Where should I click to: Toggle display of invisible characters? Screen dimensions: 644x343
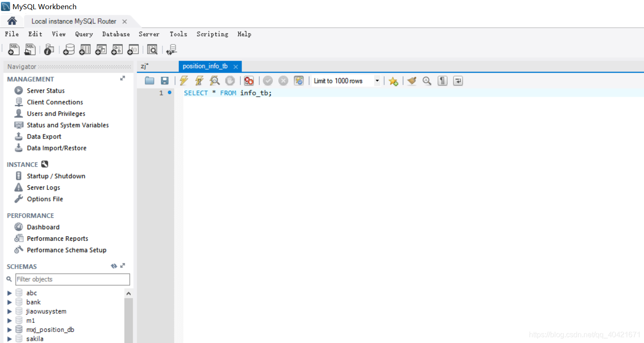pos(442,81)
